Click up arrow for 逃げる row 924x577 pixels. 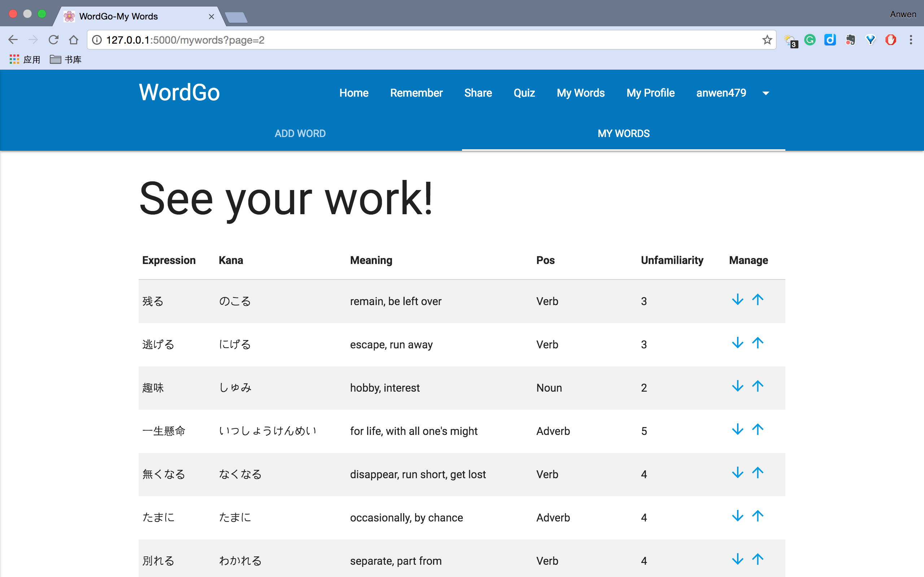[758, 343]
